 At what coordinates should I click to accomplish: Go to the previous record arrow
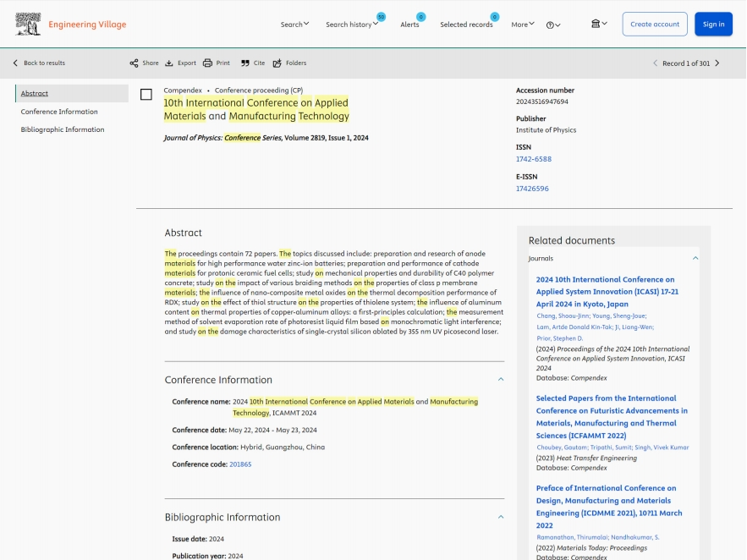(x=655, y=63)
